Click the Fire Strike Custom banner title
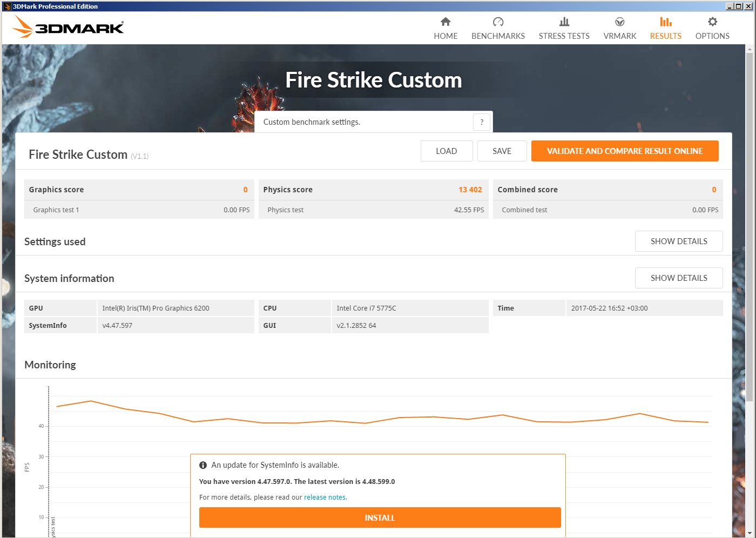This screenshot has width=756, height=538. [374, 80]
